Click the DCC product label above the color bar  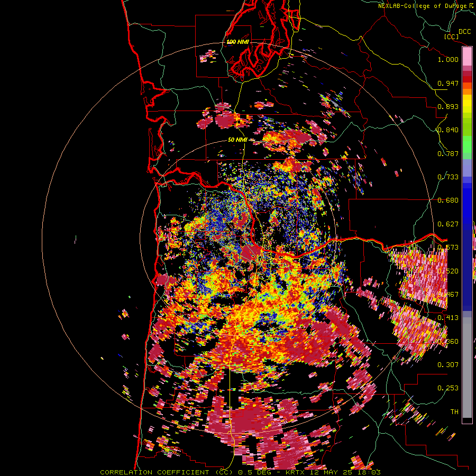click(x=464, y=32)
